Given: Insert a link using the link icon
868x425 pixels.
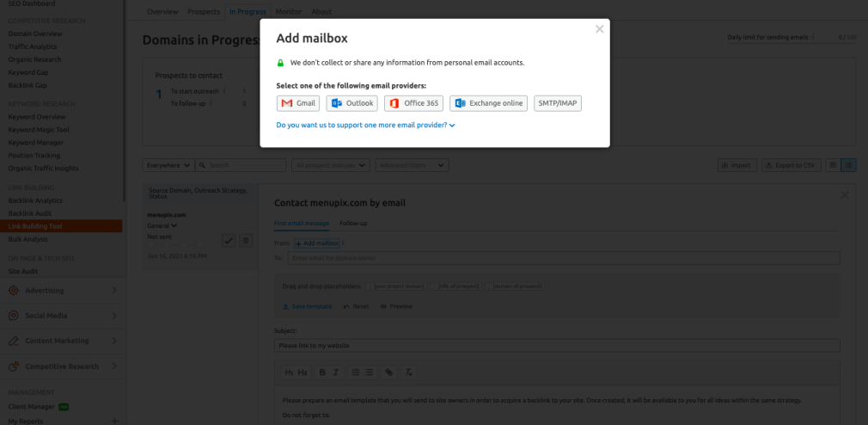Looking at the screenshot, I should coord(388,373).
